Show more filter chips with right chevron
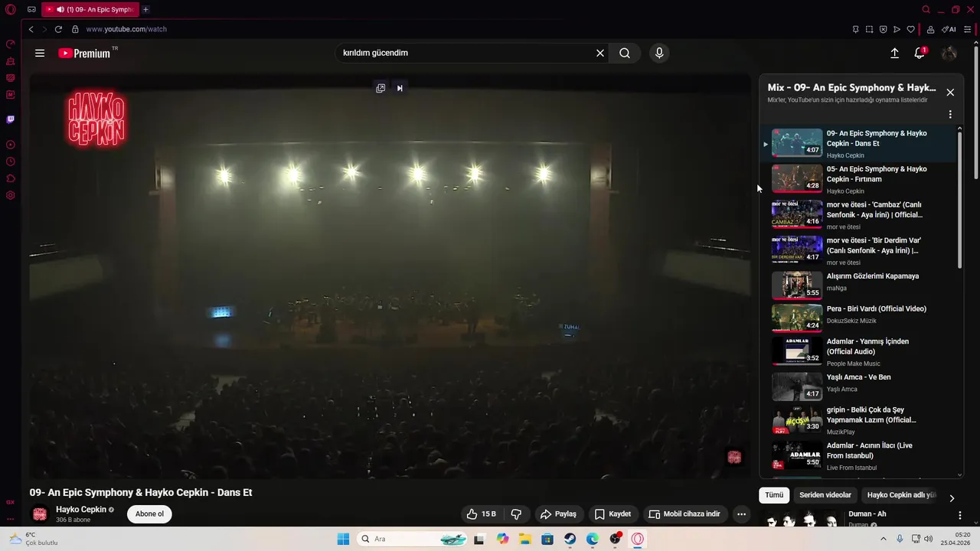Image resolution: width=980 pixels, height=551 pixels. pos(952,498)
